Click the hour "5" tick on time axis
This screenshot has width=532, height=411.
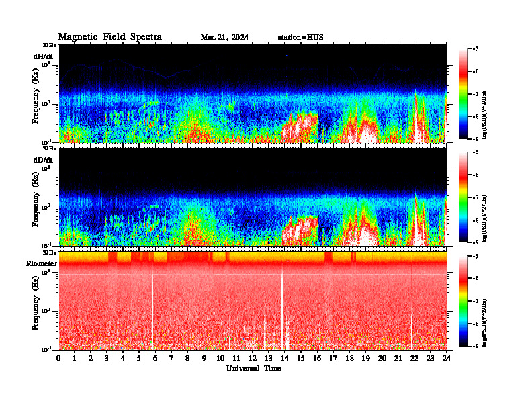coord(139,358)
